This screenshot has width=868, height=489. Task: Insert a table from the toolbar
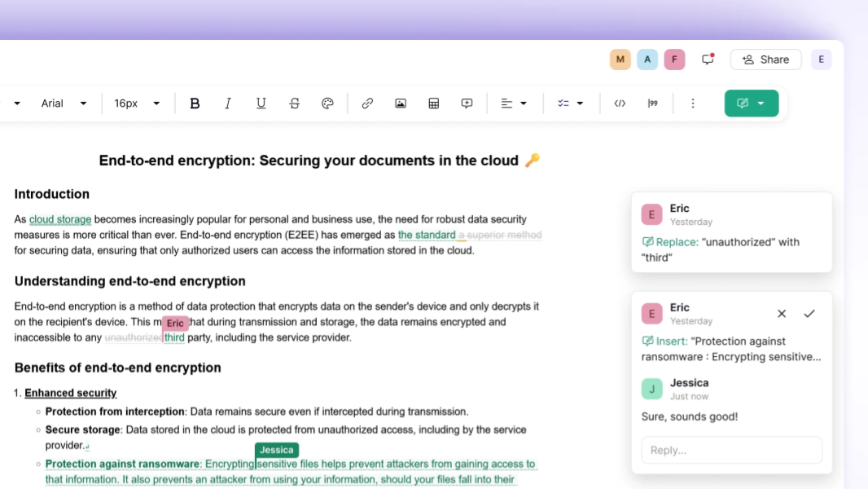pos(434,104)
